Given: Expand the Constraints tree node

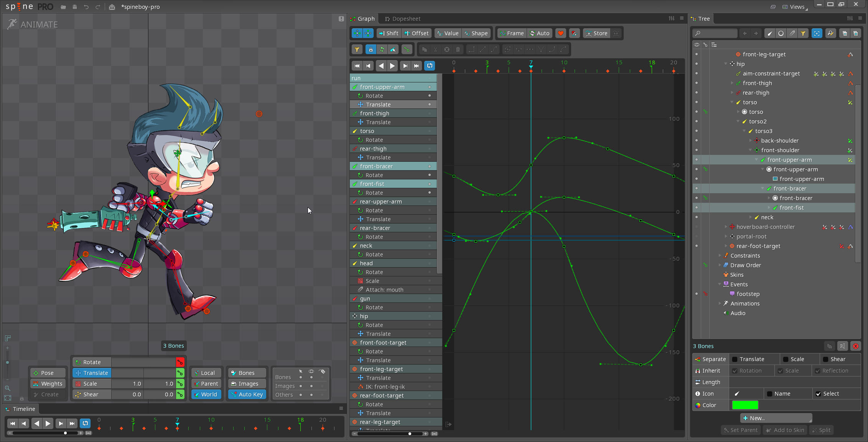Looking at the screenshot, I should point(720,256).
